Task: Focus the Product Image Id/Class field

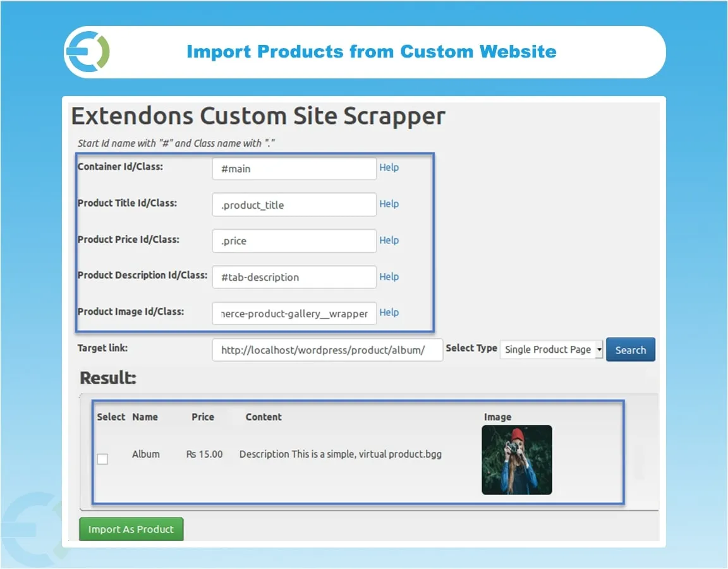Action: (x=294, y=314)
